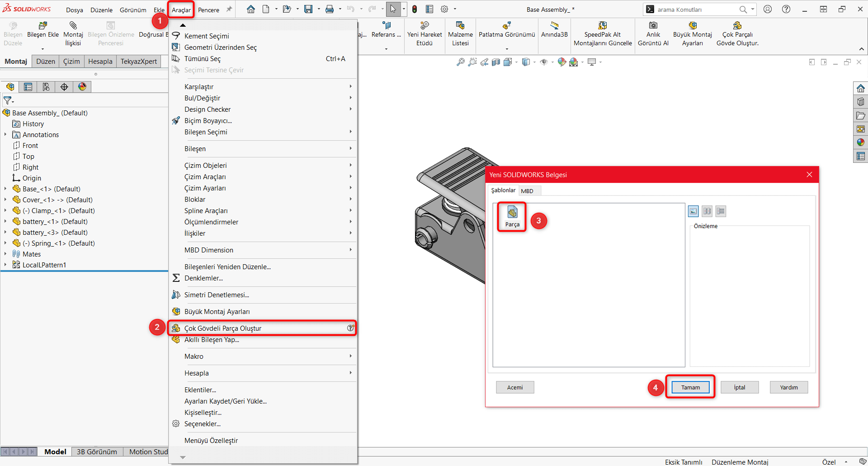Click the arama Komutları search field

pos(696,10)
